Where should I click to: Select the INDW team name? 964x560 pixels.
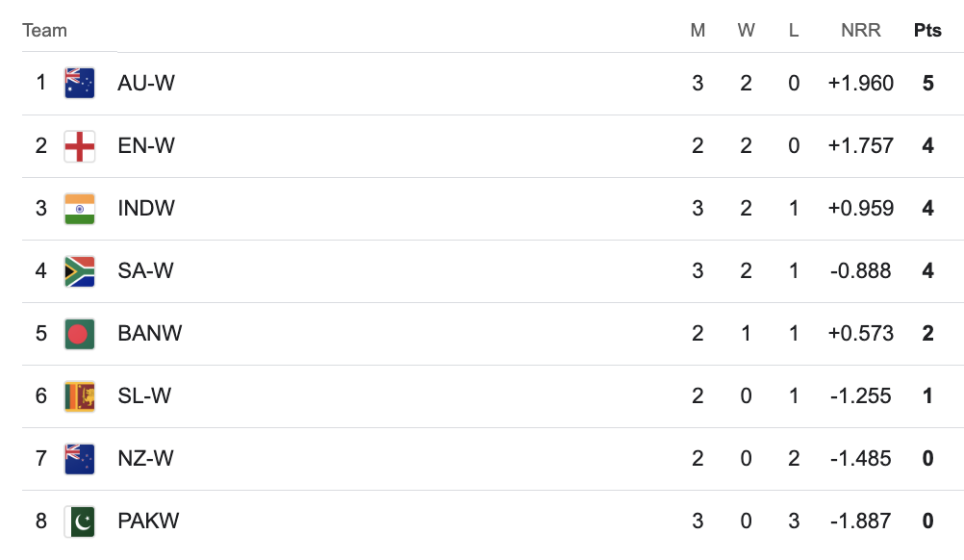[146, 209]
